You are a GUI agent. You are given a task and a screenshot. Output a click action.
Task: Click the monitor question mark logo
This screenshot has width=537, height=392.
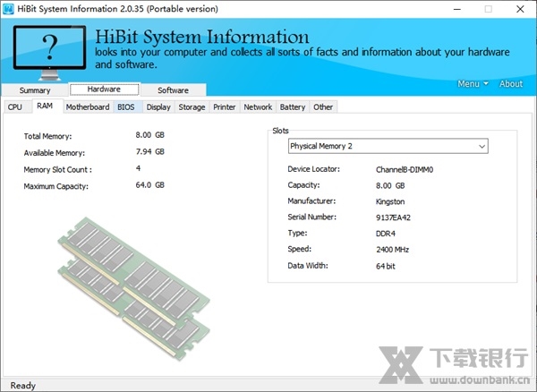pyautogui.click(x=49, y=53)
